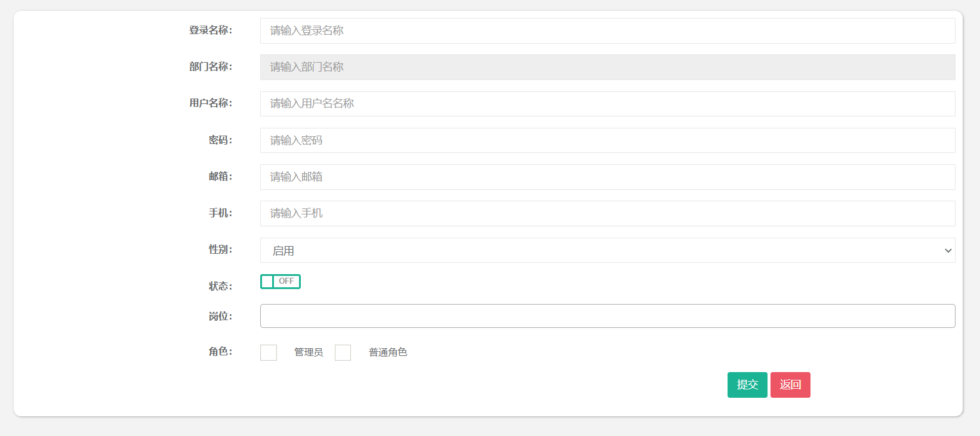
Task: Focus the 邮箱 input field
Action: (x=608, y=177)
